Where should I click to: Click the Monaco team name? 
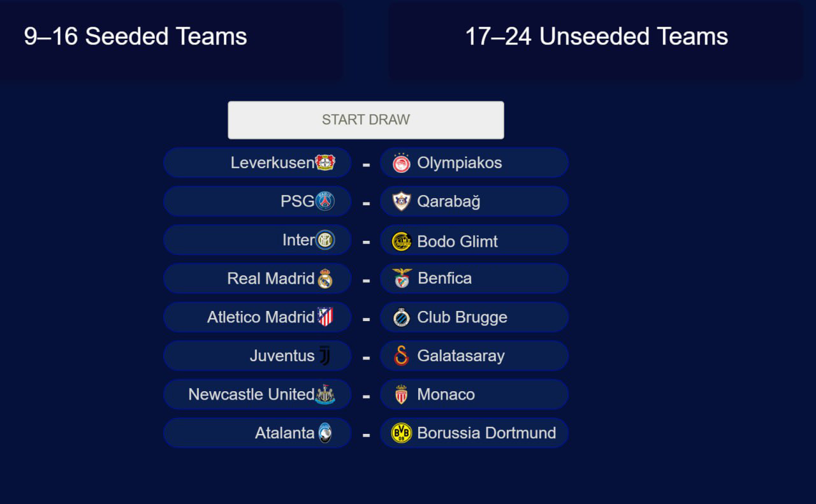[x=446, y=394]
